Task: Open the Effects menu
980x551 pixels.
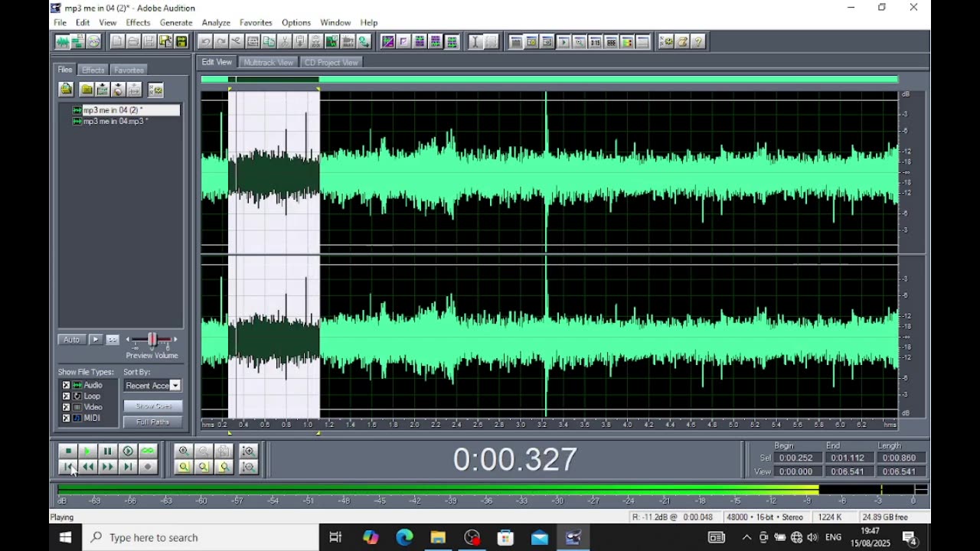Action: coord(138,23)
